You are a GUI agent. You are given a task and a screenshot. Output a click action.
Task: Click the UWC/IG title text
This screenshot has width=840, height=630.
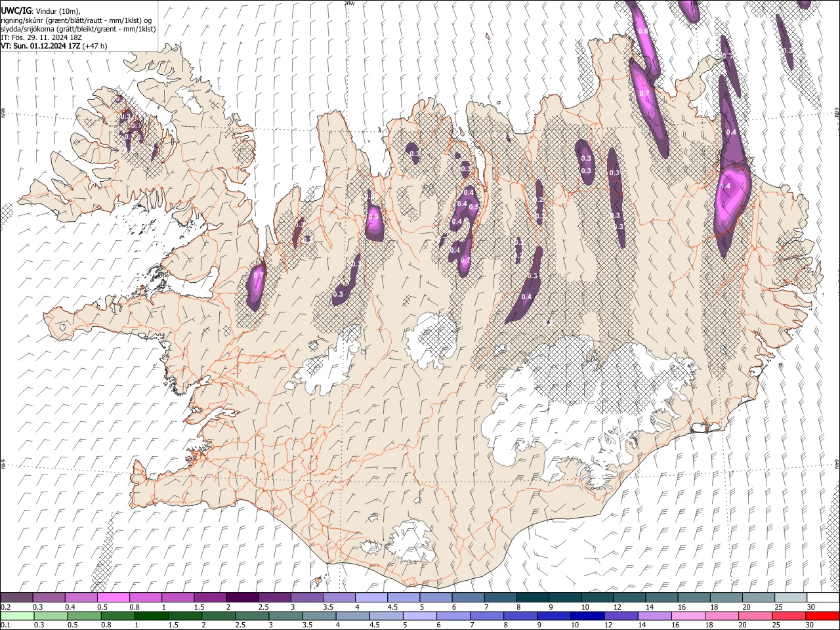pos(16,10)
